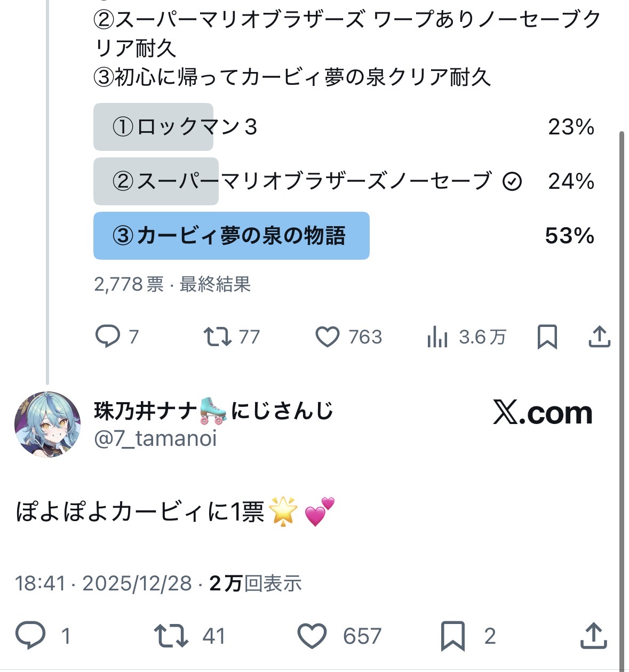Click the vertical scrollbar on right edge
This screenshot has width=629, height=672.
click(x=622, y=373)
